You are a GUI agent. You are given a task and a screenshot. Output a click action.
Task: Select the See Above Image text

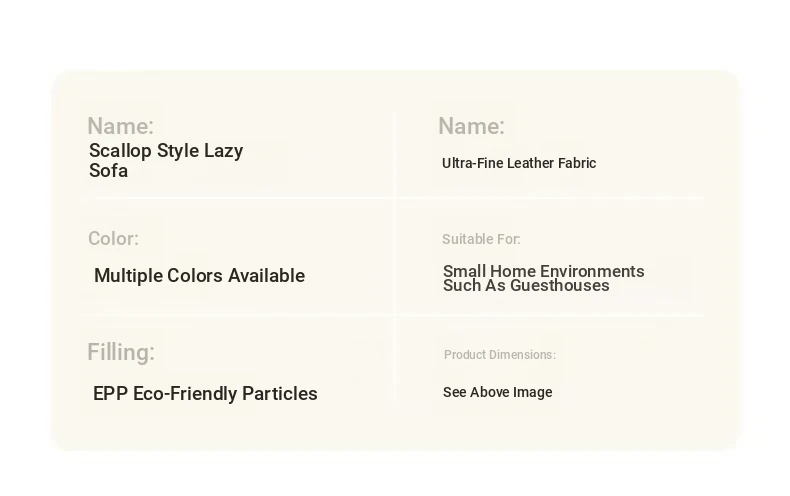tap(498, 392)
